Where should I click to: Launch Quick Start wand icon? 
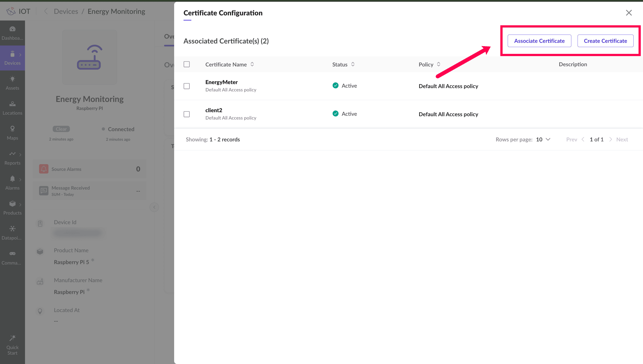pyautogui.click(x=12, y=338)
